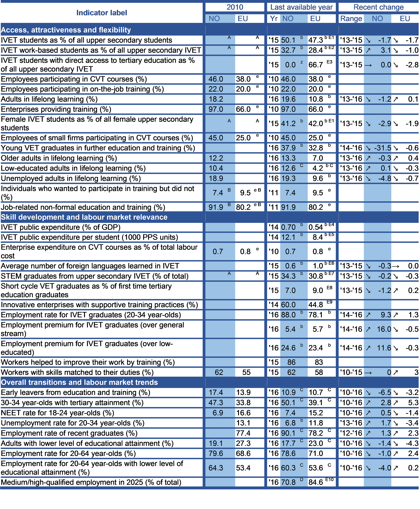Click Skill development and labour market relevance heading
This screenshot has width=420, height=509.
(x=84, y=217)
